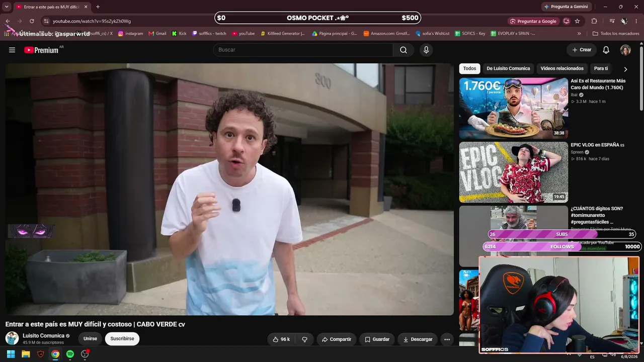Viewport: 644px width, 362px height.
Task: Open the sofia's WishList bookmark
Action: (x=432, y=34)
